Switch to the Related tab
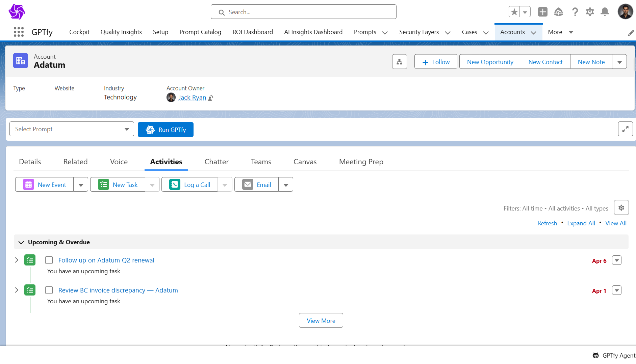Image resolution: width=636 pixels, height=364 pixels. (75, 162)
